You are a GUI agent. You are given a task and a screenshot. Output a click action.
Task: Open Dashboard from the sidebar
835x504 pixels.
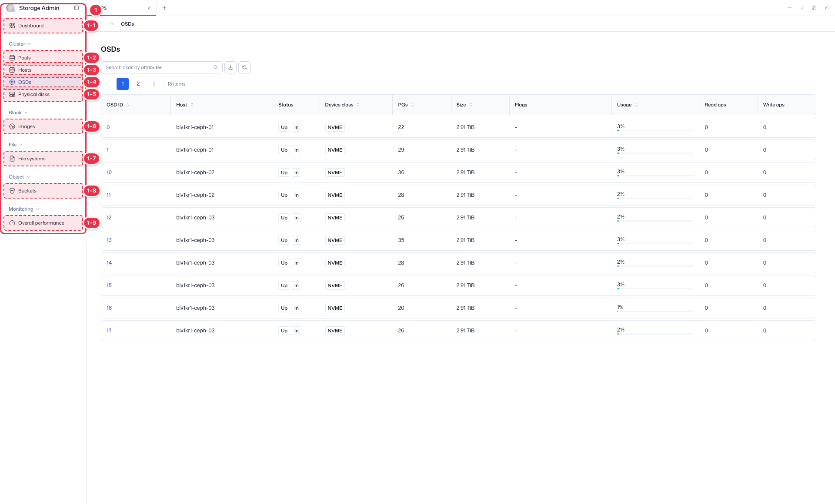[x=43, y=26]
